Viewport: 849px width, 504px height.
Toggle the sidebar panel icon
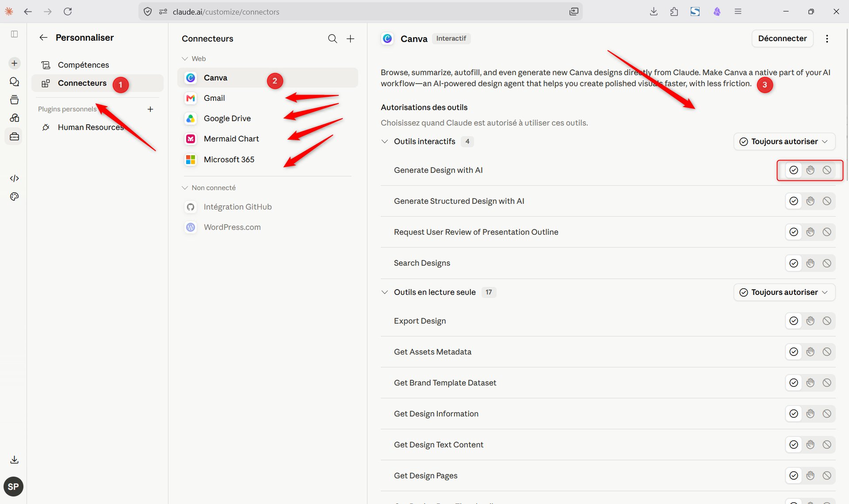(x=14, y=34)
